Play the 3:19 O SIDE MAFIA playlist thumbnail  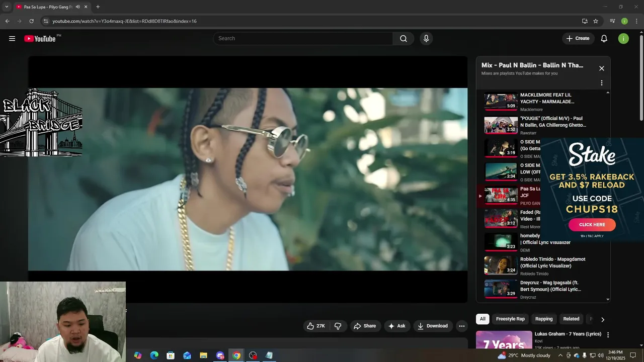click(x=501, y=148)
